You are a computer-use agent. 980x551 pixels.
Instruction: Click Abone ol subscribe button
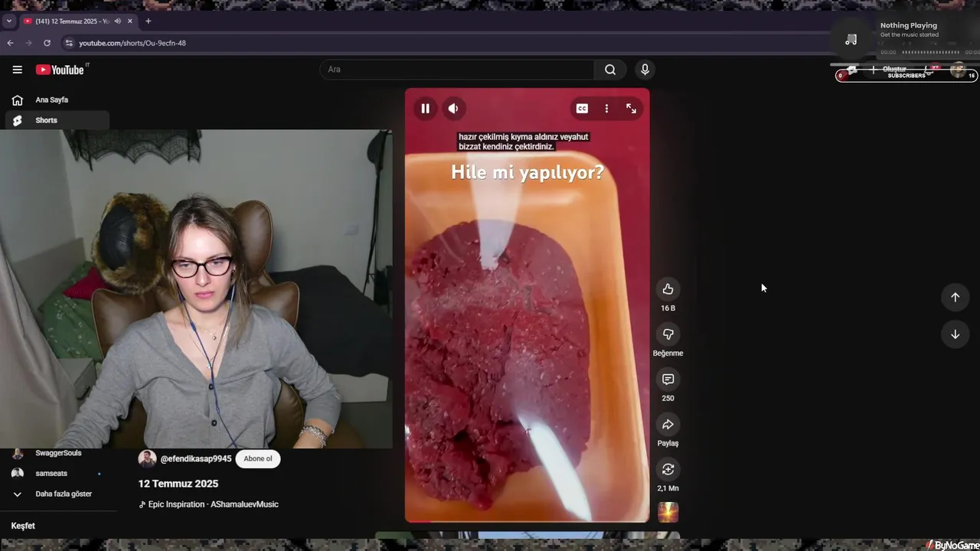(x=258, y=458)
